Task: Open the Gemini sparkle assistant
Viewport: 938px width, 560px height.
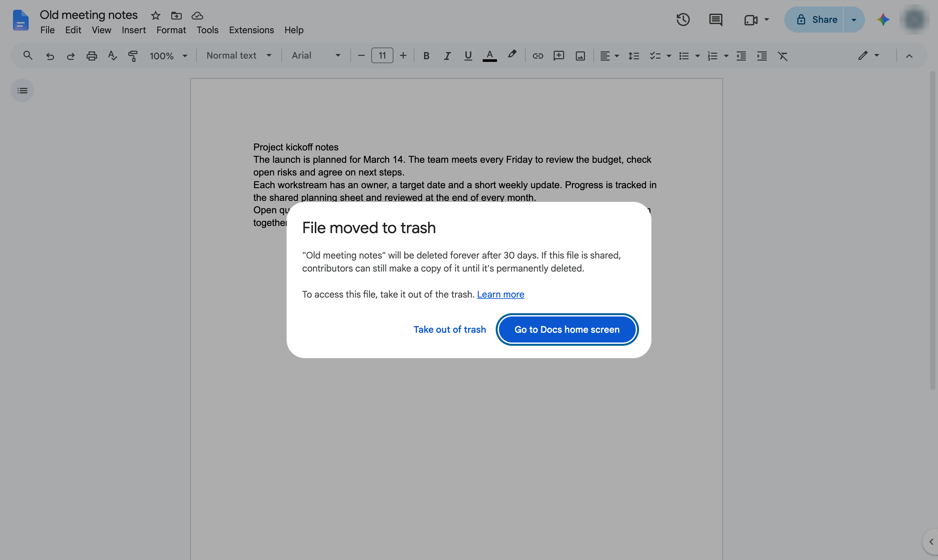Action: 883,20
